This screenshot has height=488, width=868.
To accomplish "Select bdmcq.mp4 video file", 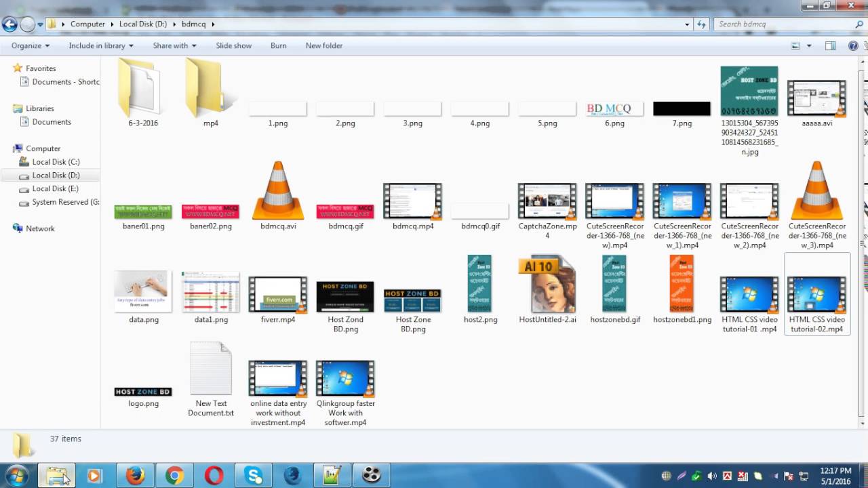I will [x=412, y=207].
